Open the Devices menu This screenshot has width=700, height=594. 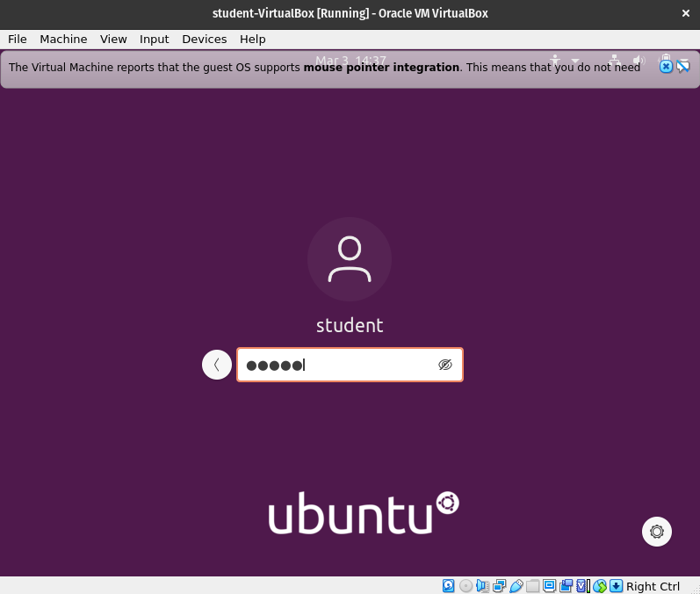pos(204,39)
